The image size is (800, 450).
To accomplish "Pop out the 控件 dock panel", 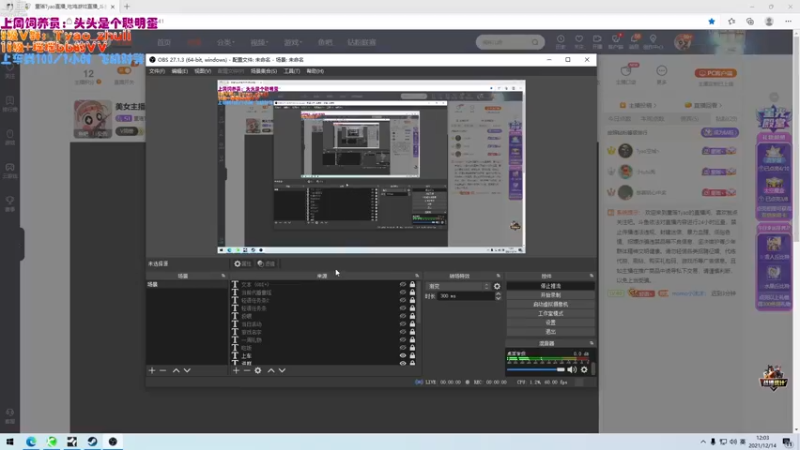I will [x=592, y=276].
